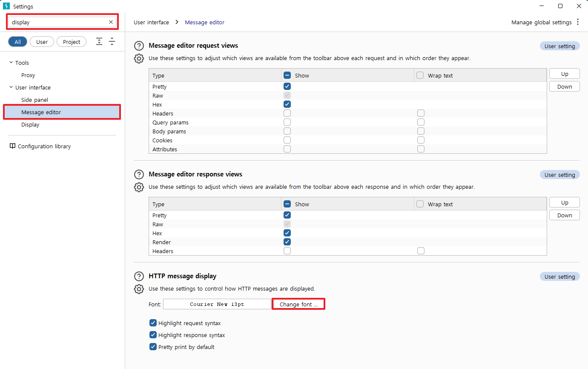
Task: Click Down button for request views
Action: pyautogui.click(x=565, y=86)
